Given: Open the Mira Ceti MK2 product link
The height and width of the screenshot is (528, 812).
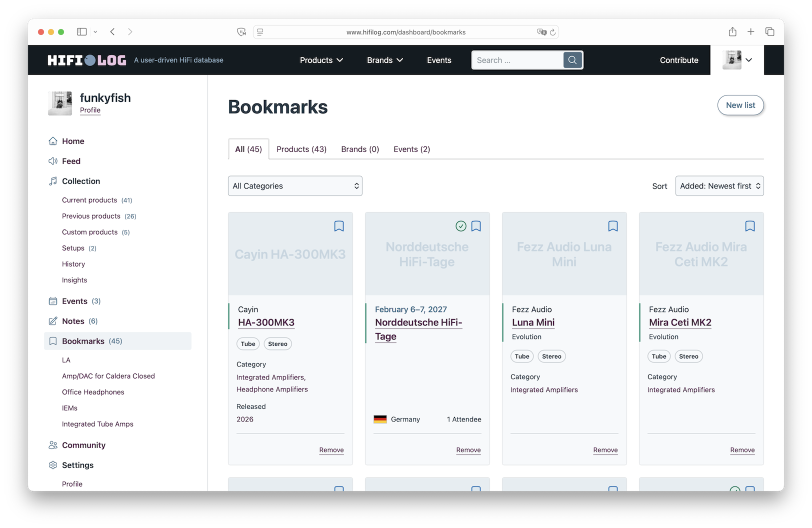Looking at the screenshot, I should click(x=680, y=322).
